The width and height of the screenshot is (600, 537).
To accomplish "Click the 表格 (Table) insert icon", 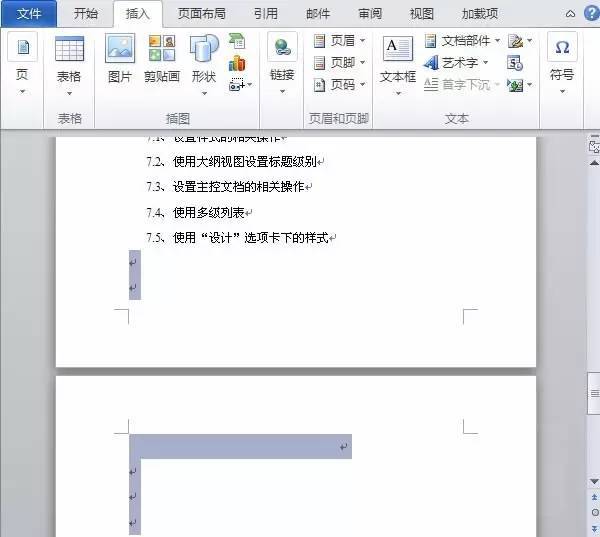I will click(69, 49).
